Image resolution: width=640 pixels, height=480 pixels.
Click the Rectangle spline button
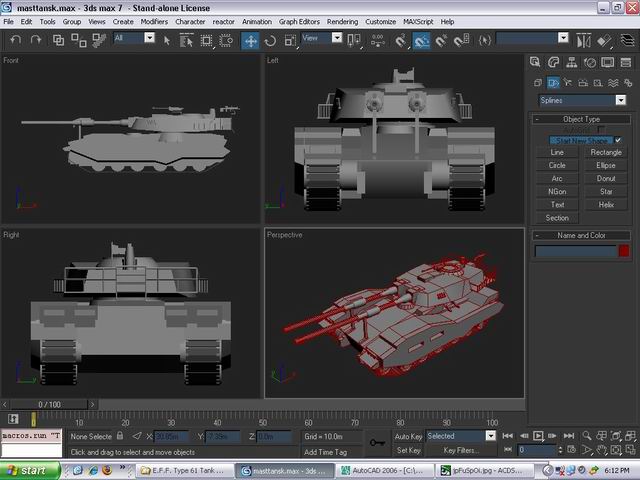tap(606, 152)
